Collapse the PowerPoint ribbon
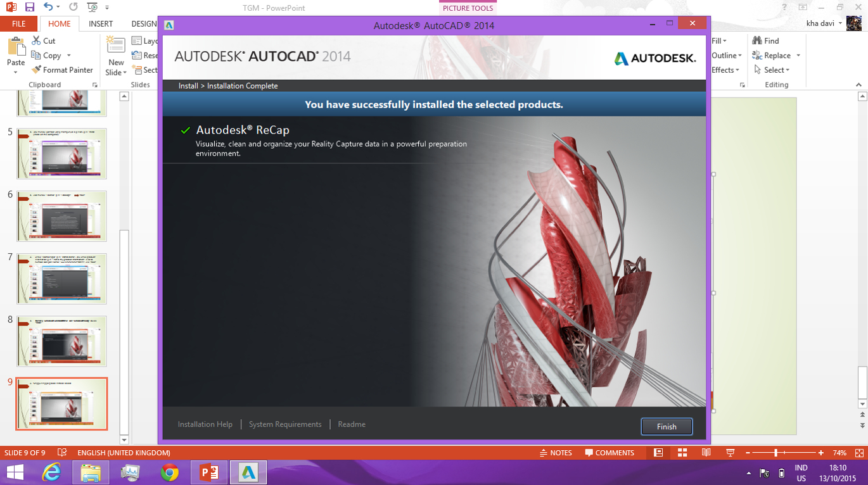Viewport: 868px width, 485px height. [x=860, y=85]
